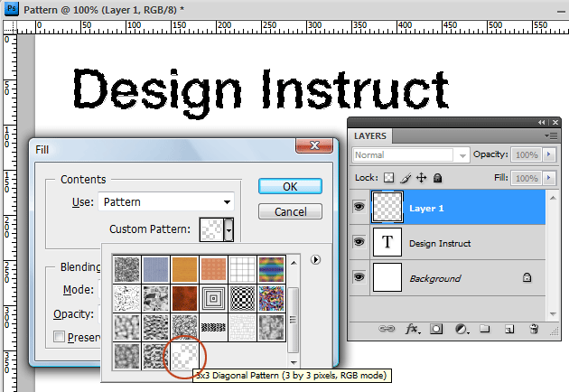This screenshot has height=392, width=569.
Task: Lock transparent pixels
Action: [388, 178]
